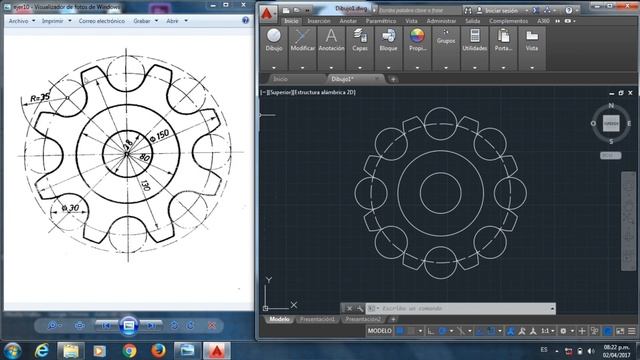The image size is (640, 360).
Task: Open the Imprimir dropdown in photo viewer
Action: pyautogui.click(x=56, y=20)
